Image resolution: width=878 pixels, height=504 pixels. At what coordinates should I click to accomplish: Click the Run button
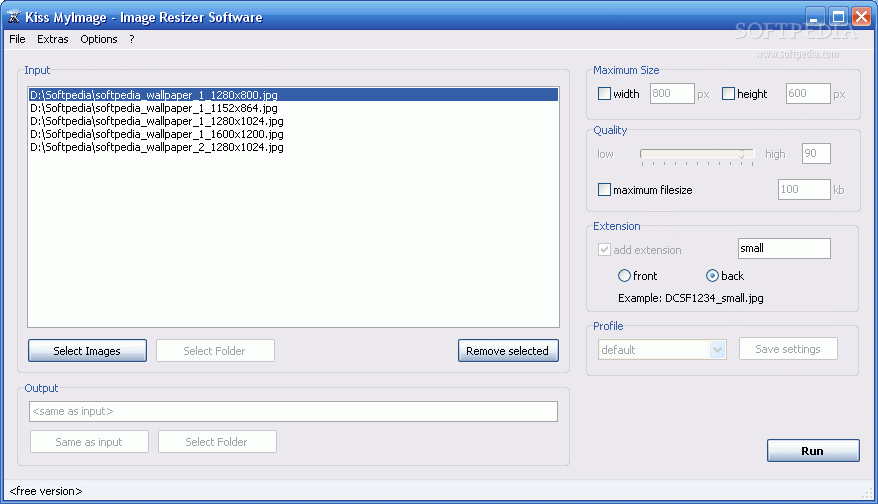(x=812, y=451)
